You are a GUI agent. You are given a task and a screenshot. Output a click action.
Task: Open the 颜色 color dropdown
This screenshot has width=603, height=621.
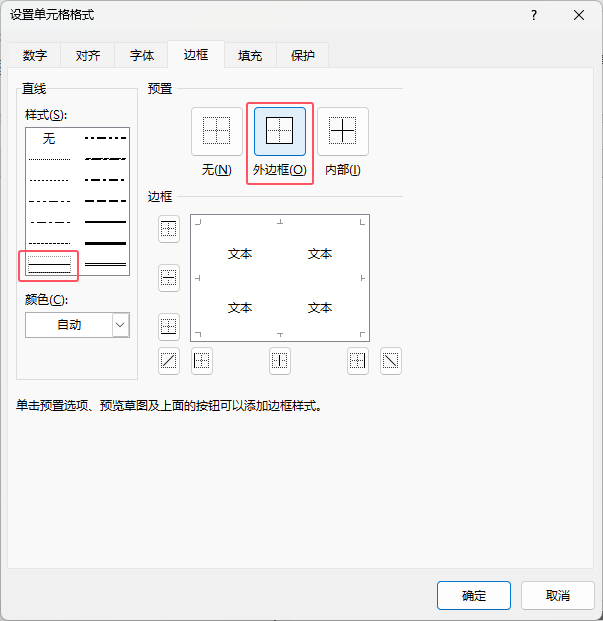coord(120,325)
